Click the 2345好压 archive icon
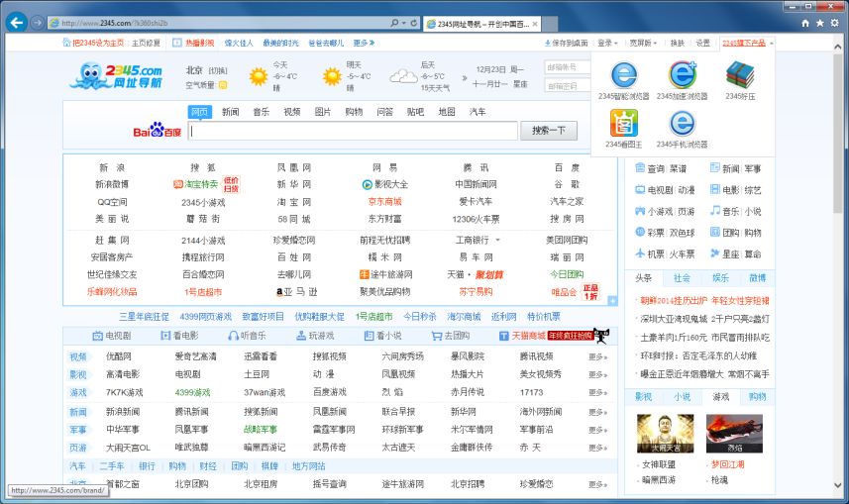Image resolution: width=849 pixels, height=504 pixels. click(x=739, y=75)
